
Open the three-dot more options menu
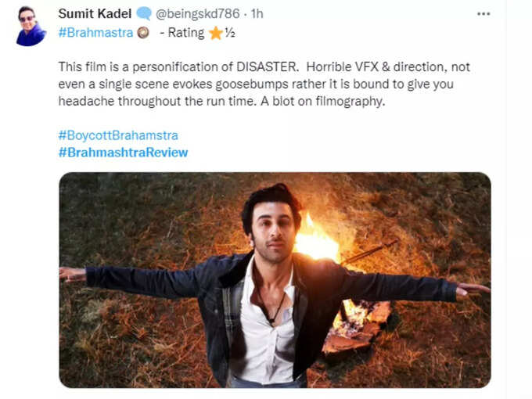point(483,14)
